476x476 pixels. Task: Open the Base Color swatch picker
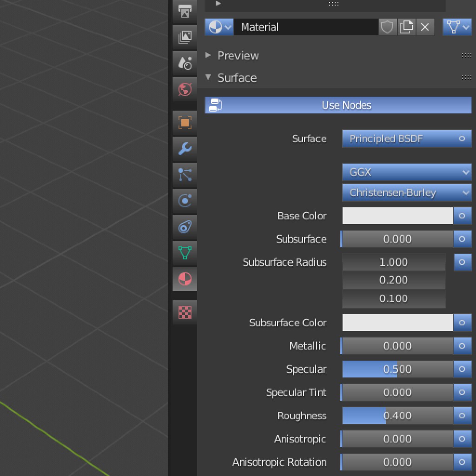397,216
